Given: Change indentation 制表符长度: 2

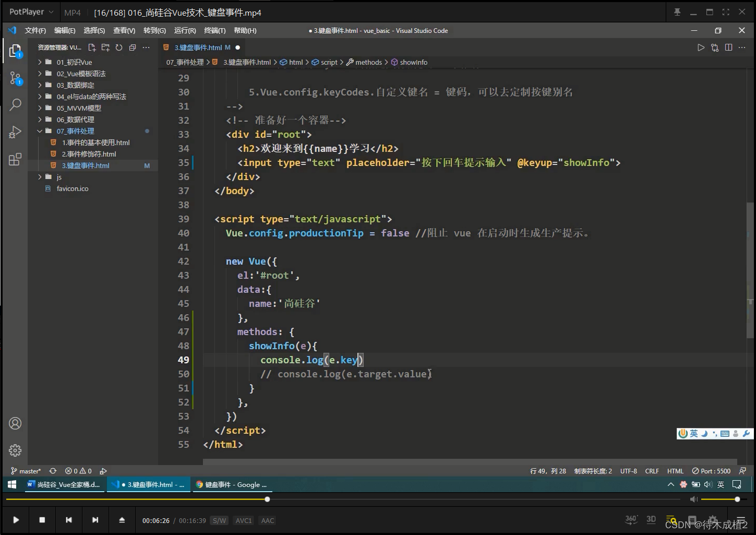Looking at the screenshot, I should coord(593,471).
